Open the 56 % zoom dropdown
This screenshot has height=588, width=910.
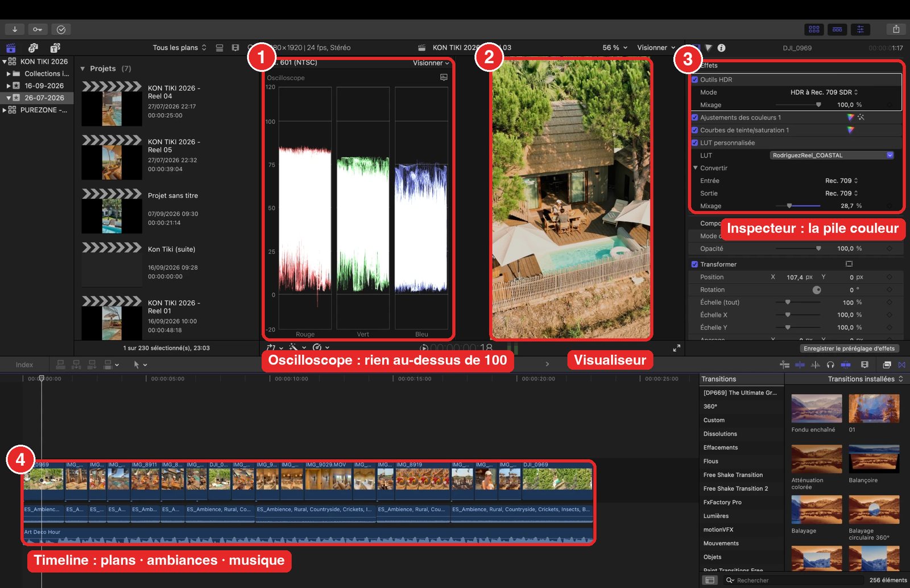pyautogui.click(x=615, y=48)
